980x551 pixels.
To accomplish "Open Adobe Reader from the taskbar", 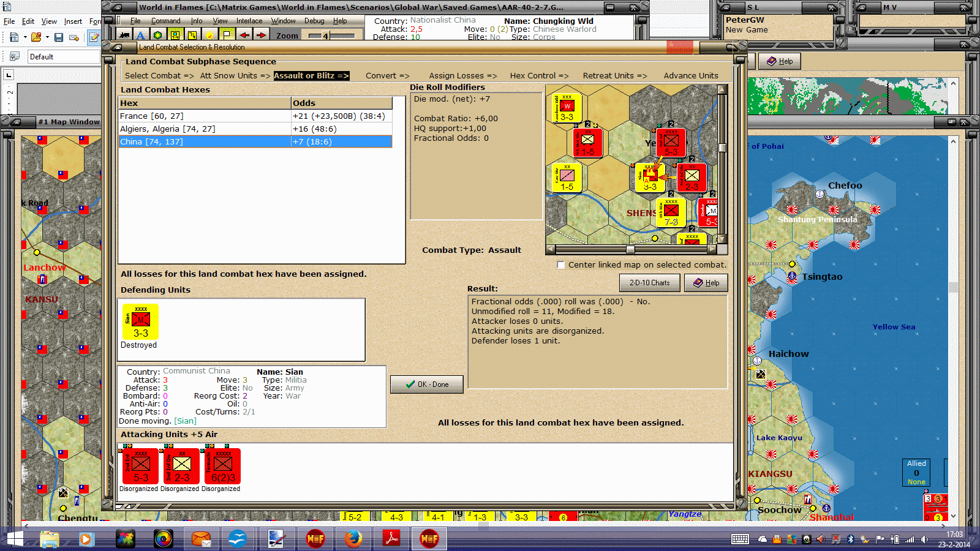I will 391,539.
